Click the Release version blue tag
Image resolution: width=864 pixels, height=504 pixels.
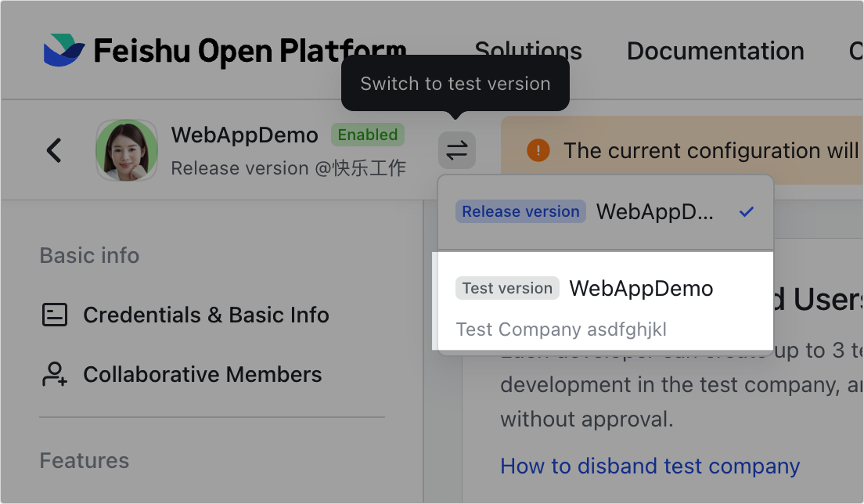[x=520, y=211]
